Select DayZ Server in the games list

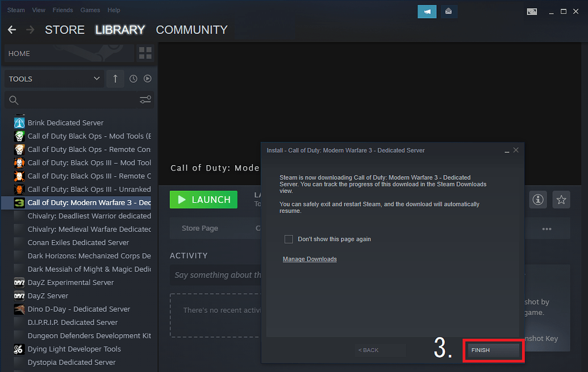pyautogui.click(x=48, y=295)
